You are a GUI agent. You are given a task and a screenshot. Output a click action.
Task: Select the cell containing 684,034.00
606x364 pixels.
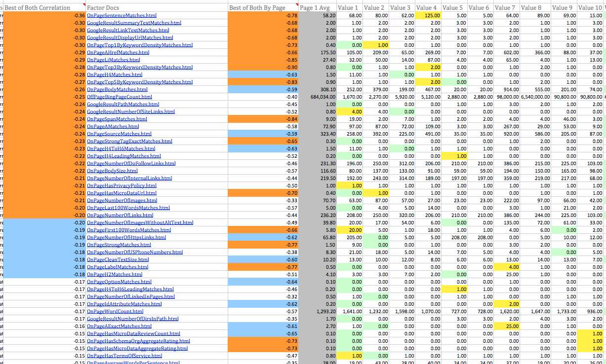(318, 97)
